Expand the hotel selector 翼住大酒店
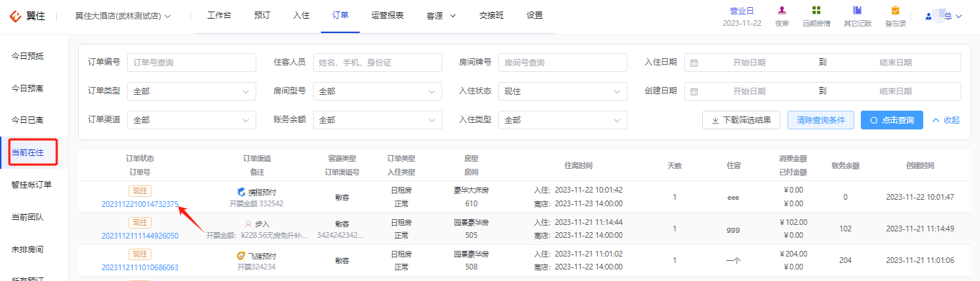The height and width of the screenshot is (281, 980). 123,16
